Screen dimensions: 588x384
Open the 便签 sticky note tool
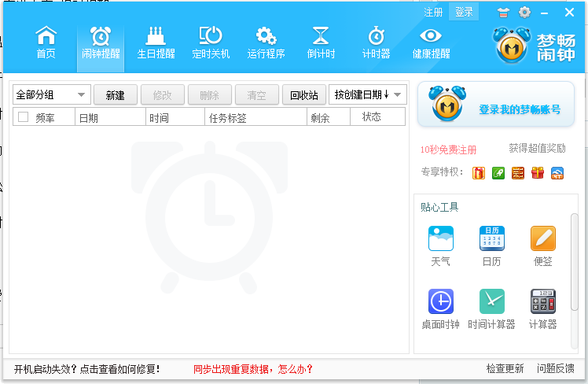pyautogui.click(x=542, y=246)
